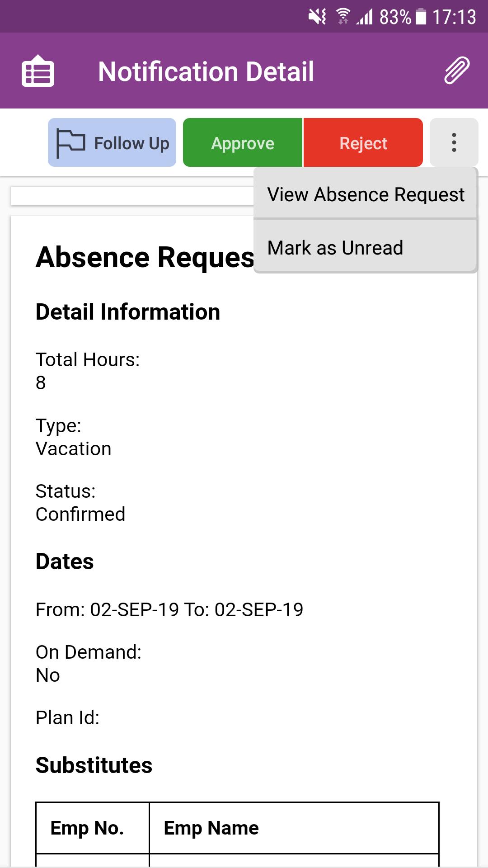
Task: Tap the Wi-Fi status bar icon
Action: click(343, 17)
